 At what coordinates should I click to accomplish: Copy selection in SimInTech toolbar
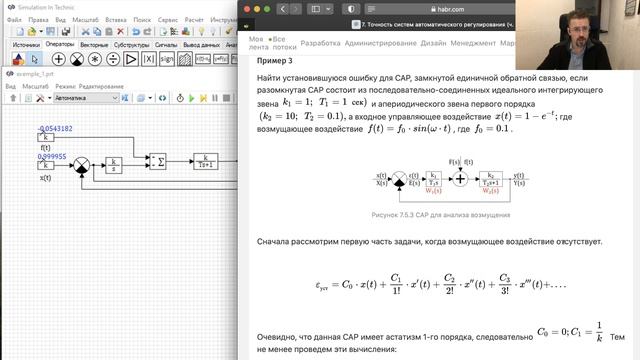pos(97,31)
